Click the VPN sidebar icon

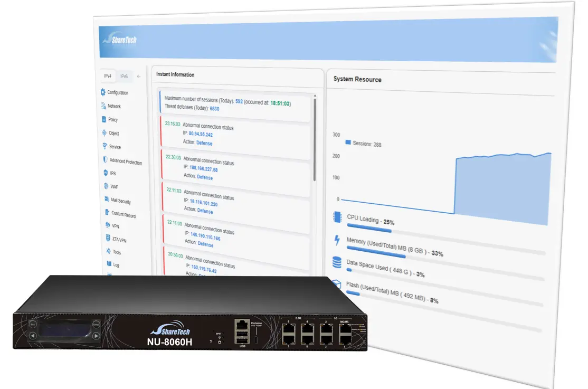point(108,225)
